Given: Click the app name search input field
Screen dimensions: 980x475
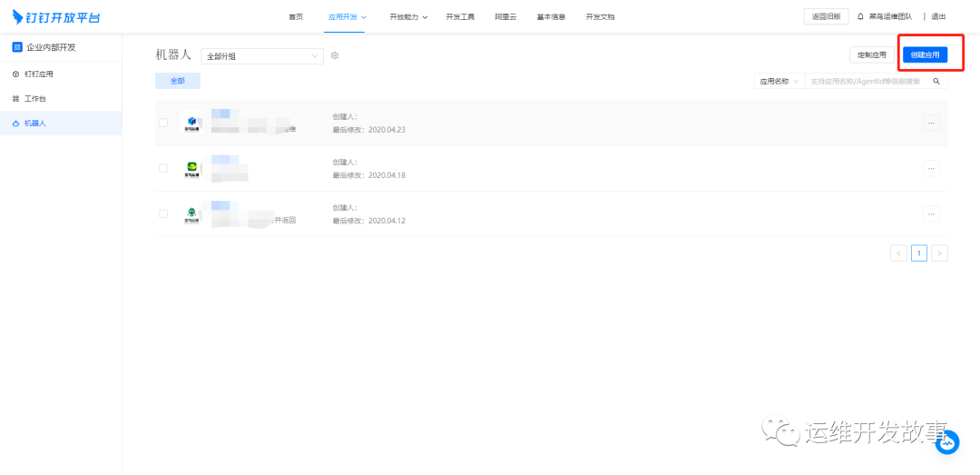Looking at the screenshot, I should point(865,81).
